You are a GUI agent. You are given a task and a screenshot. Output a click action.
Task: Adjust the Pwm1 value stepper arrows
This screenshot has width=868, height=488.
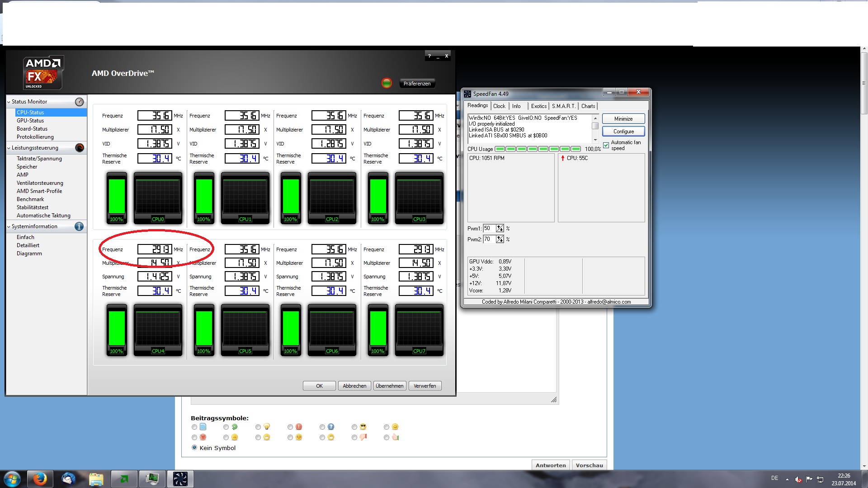[x=500, y=229]
